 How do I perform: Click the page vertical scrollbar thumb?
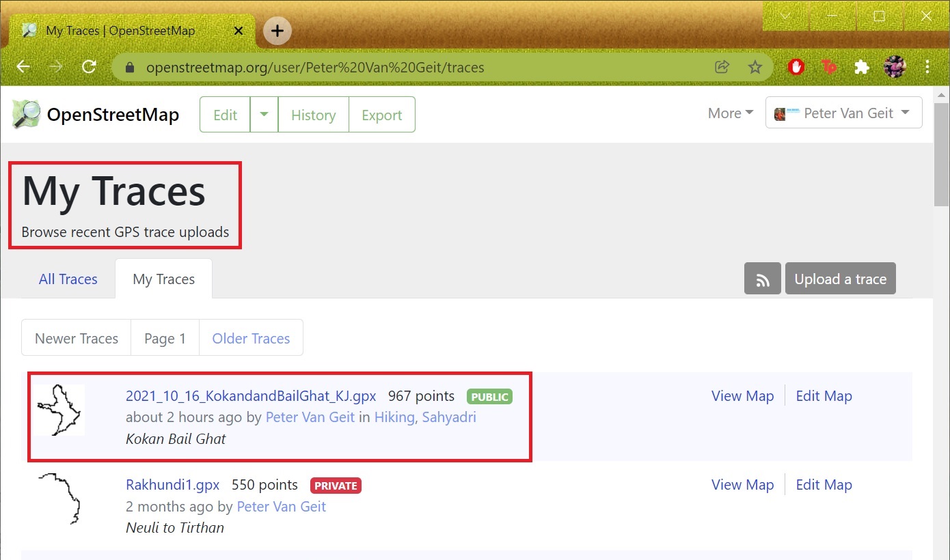point(941,154)
